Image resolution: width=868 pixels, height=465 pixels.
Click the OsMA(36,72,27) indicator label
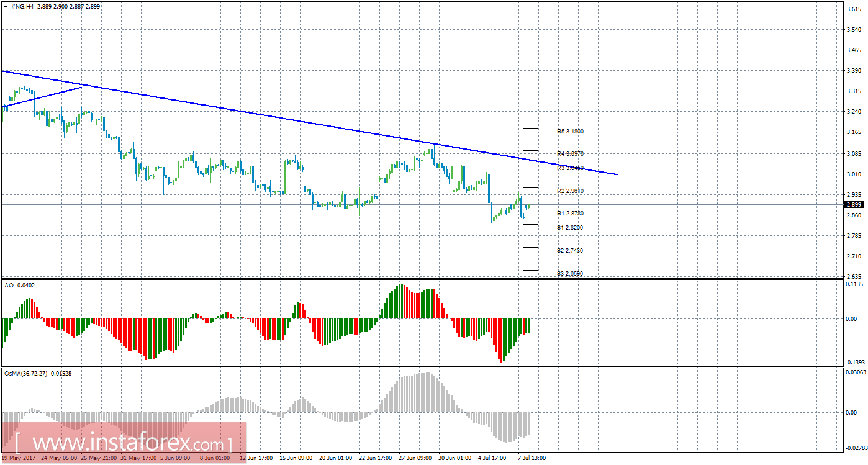[37, 372]
